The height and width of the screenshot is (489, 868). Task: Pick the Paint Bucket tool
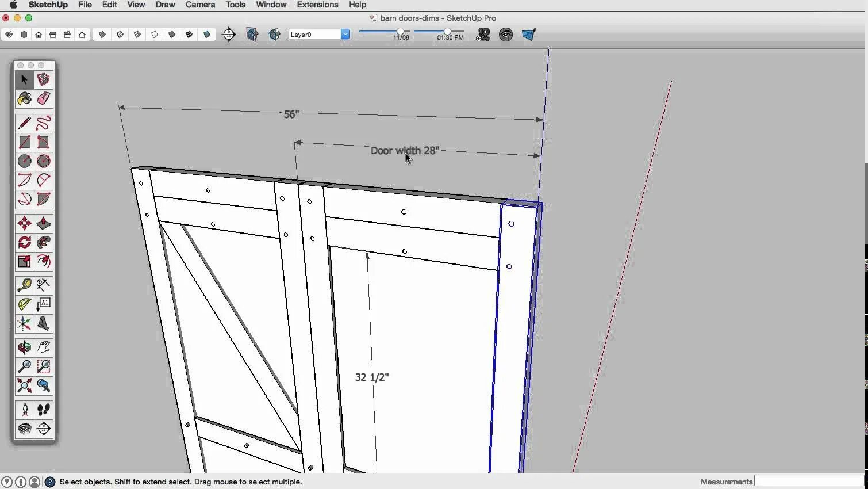24,99
